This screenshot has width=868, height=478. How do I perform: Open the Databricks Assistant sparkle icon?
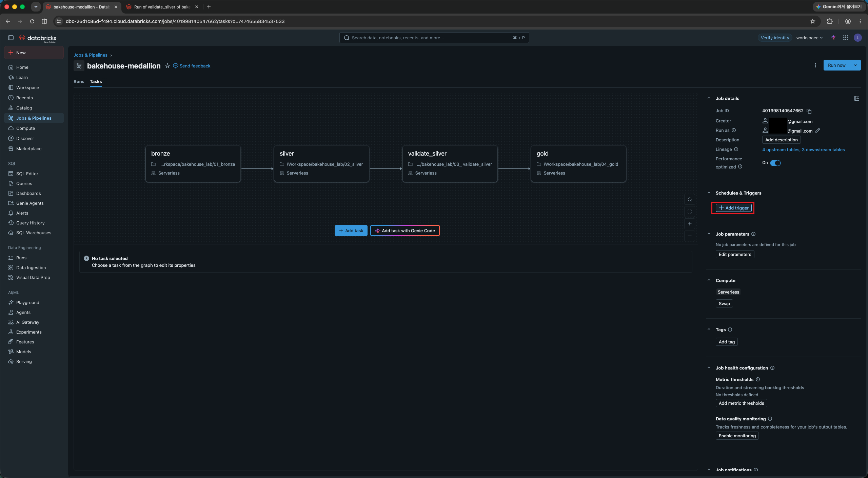(833, 38)
